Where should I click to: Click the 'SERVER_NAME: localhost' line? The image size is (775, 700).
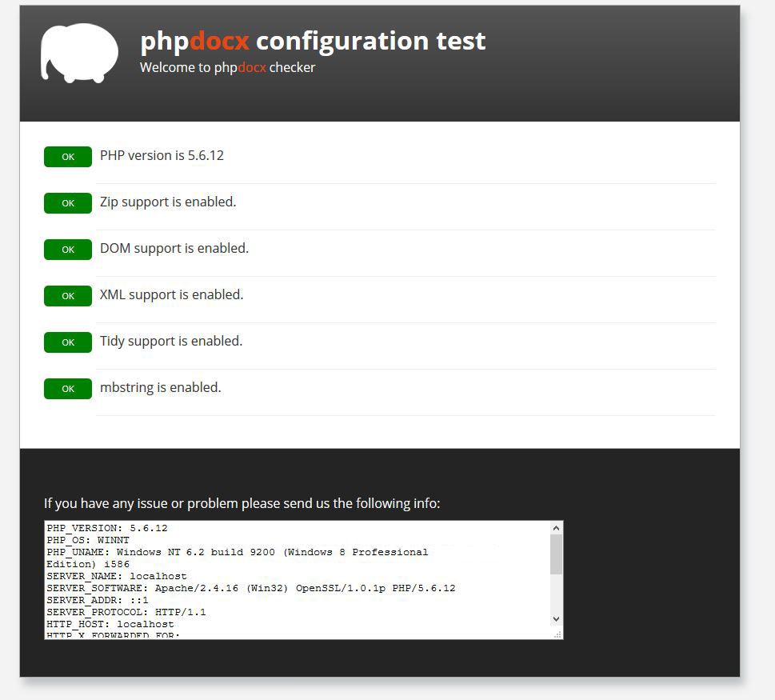pyautogui.click(x=117, y=577)
